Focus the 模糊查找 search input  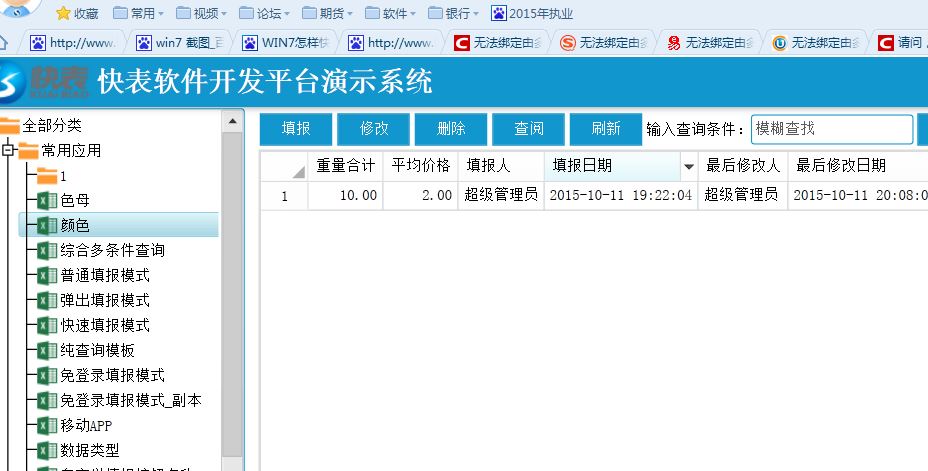click(832, 129)
